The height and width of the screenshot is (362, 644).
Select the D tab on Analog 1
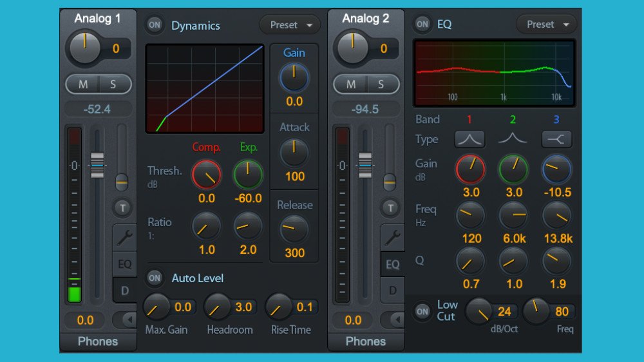[124, 291]
